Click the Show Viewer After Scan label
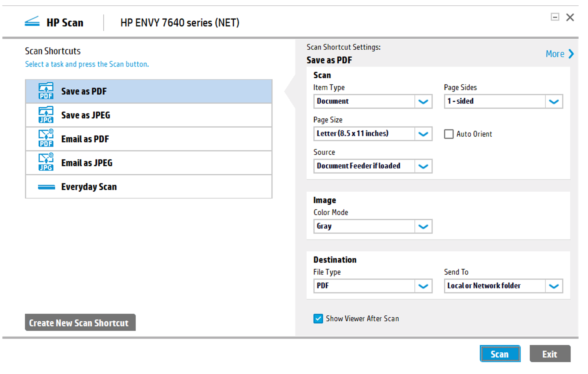 [362, 319]
